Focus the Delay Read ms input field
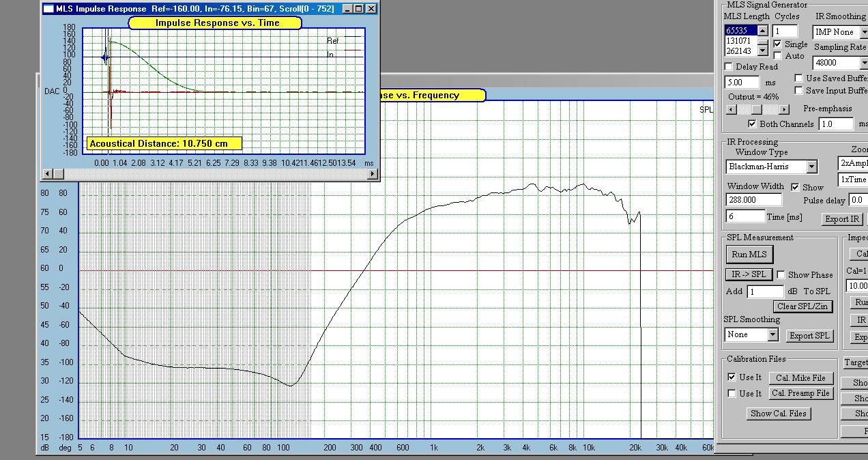 742,82
